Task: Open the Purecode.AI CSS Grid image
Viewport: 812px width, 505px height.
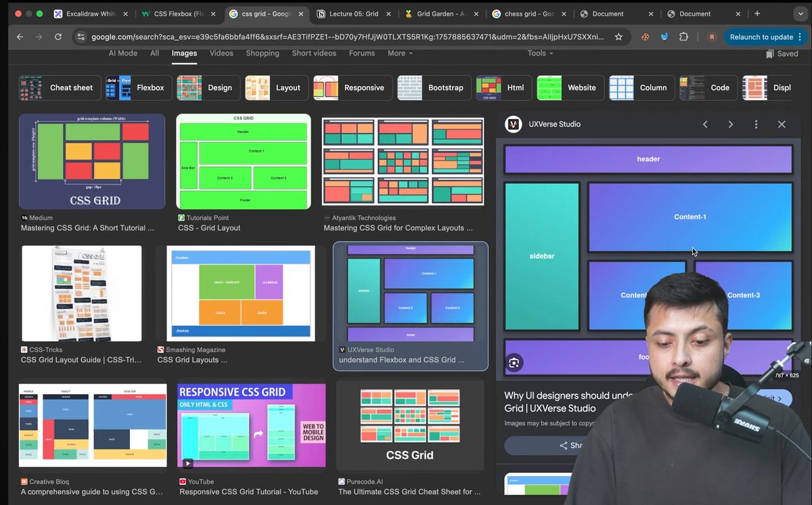Action: point(410,425)
